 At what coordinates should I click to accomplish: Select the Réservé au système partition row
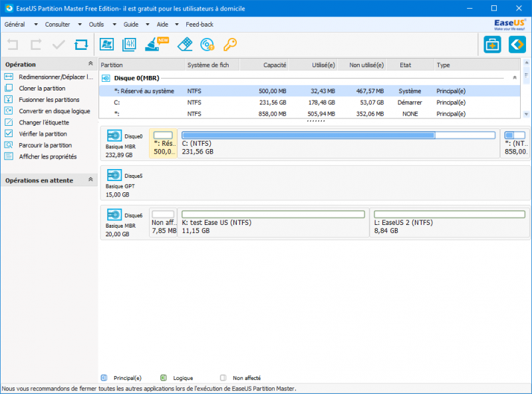pos(309,91)
